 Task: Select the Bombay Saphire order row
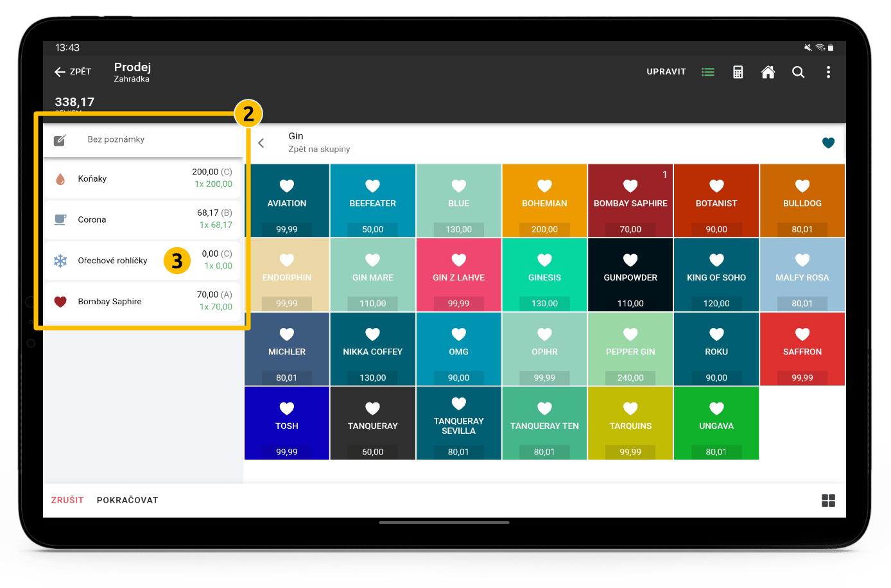tap(143, 302)
